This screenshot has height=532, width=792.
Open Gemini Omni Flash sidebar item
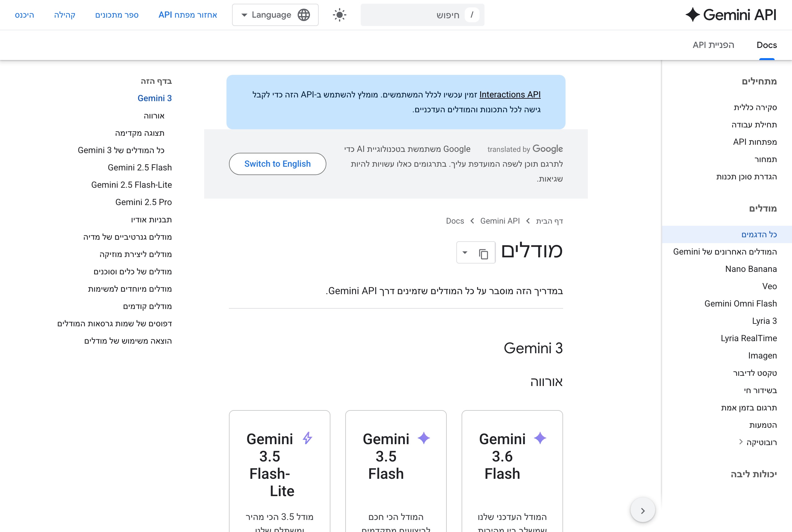click(740, 304)
